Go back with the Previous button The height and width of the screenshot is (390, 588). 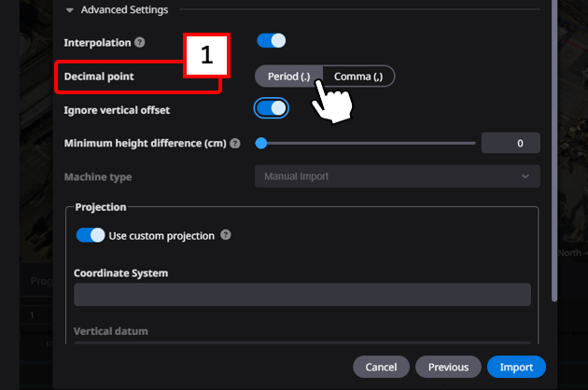[448, 367]
